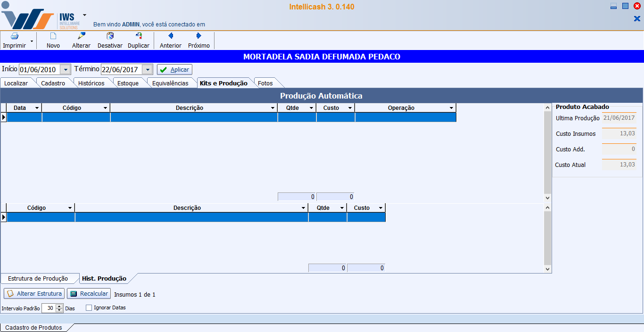Click the Recalcular button

coord(89,293)
